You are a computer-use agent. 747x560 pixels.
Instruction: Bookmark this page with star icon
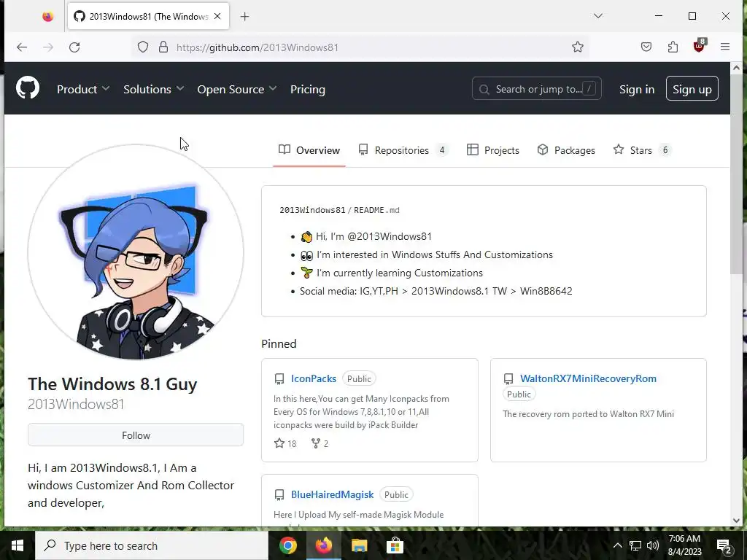578,47
